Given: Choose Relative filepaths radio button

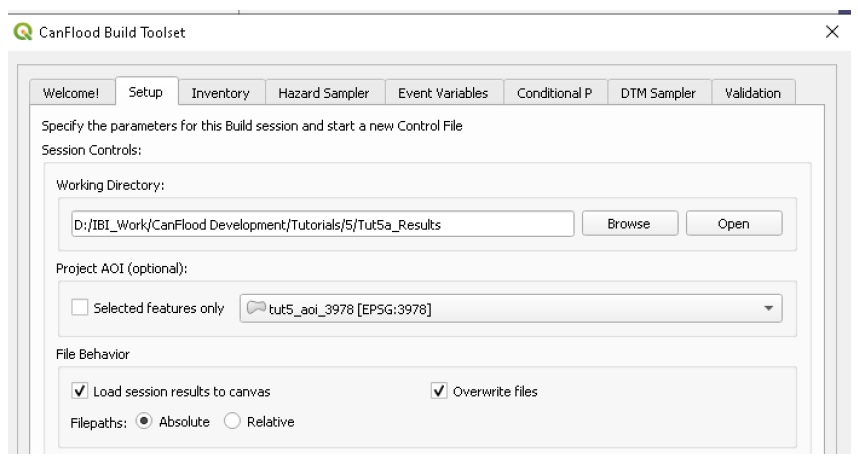Looking at the screenshot, I should click(232, 421).
